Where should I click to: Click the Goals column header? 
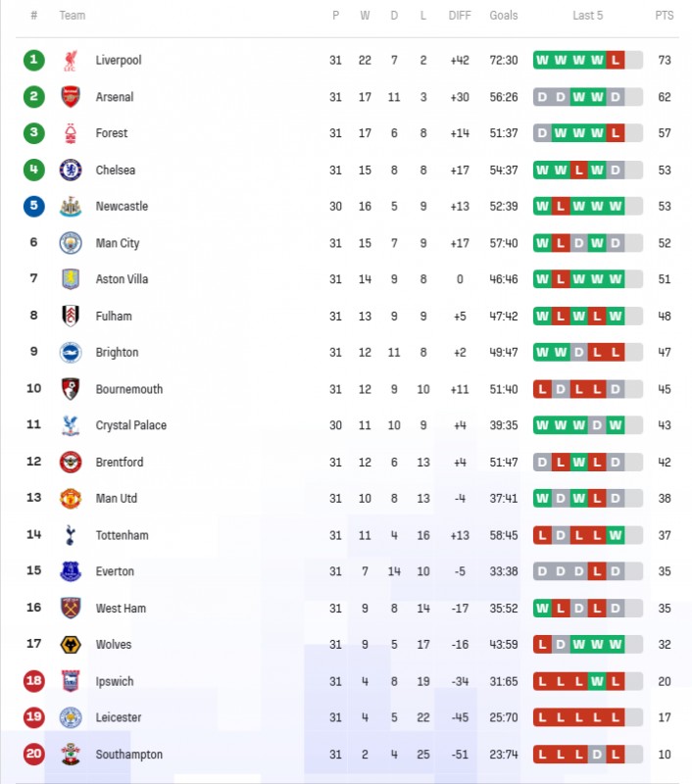click(x=504, y=16)
